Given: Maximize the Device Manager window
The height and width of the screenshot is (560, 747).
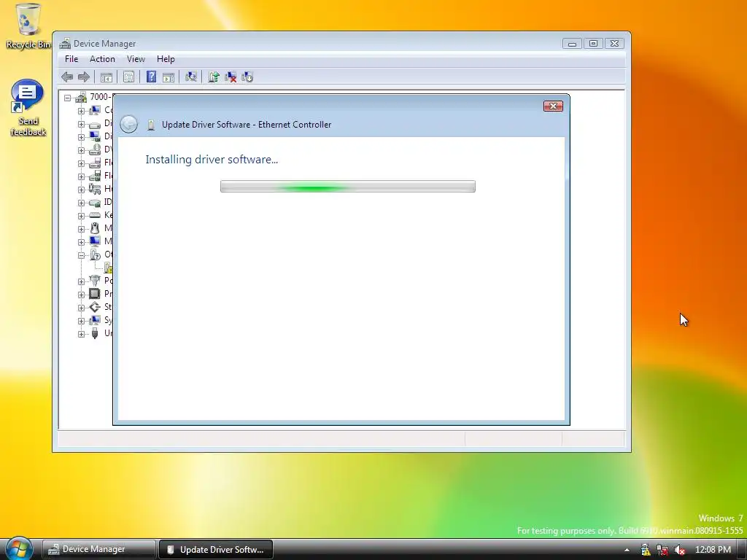Looking at the screenshot, I should coord(593,43).
